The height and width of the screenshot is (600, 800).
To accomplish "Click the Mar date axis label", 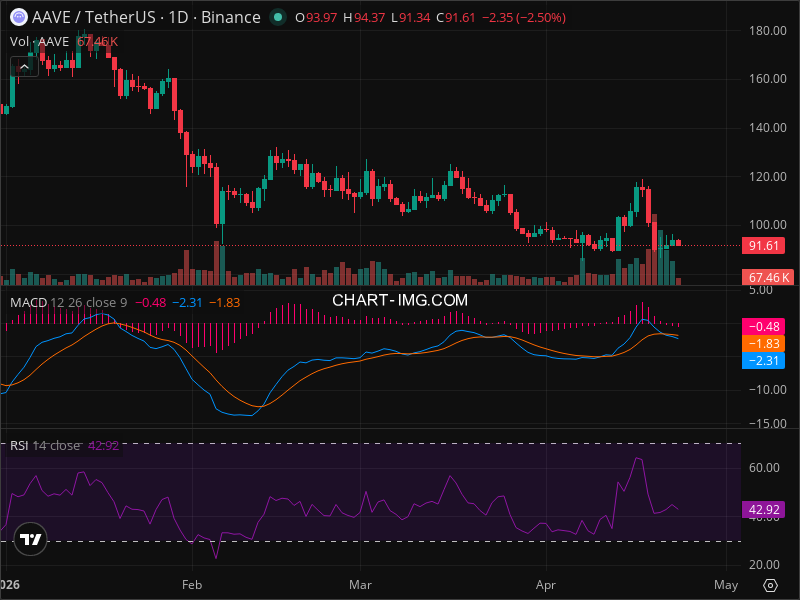I will (x=360, y=585).
